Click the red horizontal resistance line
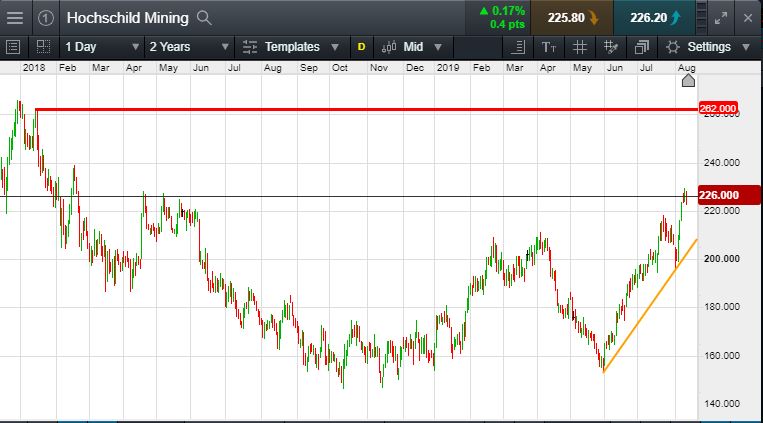 point(366,110)
